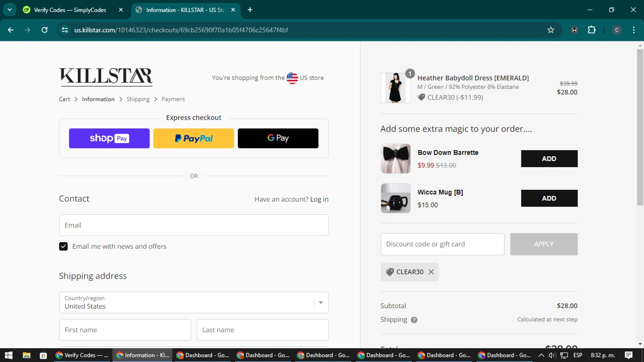
Task: Click the KILLSTAR logo
Action: [x=106, y=77]
